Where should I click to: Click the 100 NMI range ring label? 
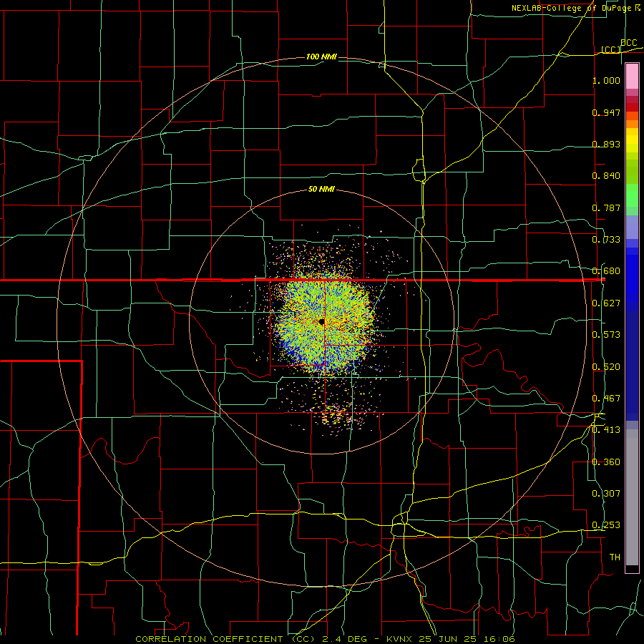321,57
